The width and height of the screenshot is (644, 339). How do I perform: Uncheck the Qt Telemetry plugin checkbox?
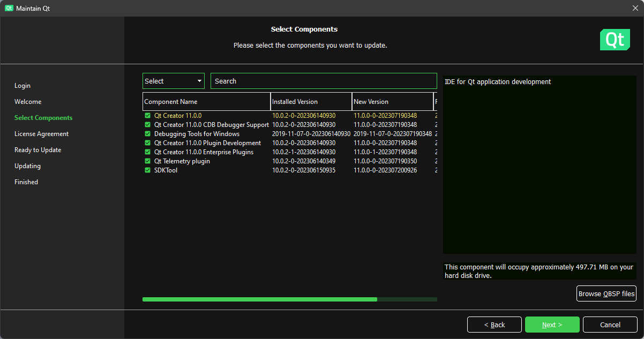tap(147, 161)
